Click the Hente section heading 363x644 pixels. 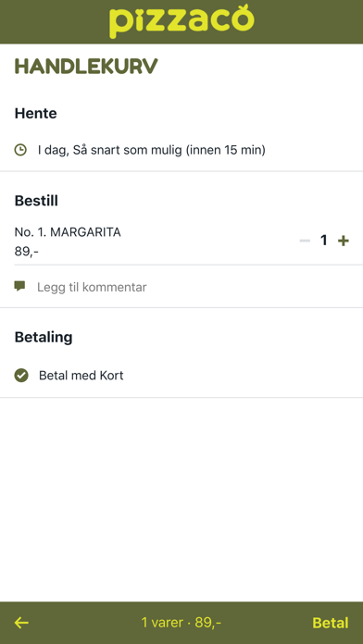point(36,114)
